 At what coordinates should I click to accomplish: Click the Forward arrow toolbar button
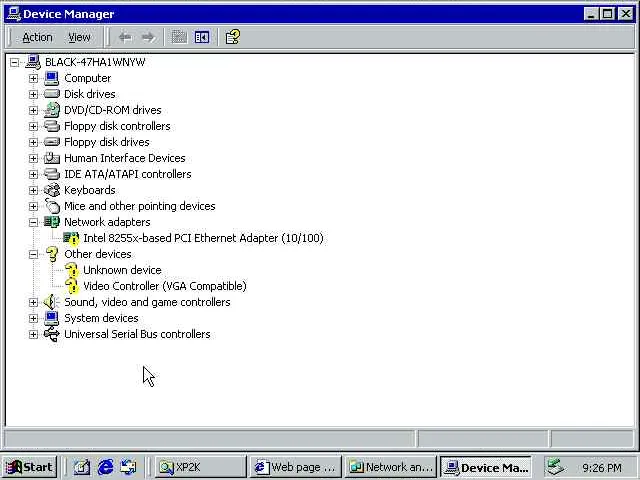(x=148, y=38)
